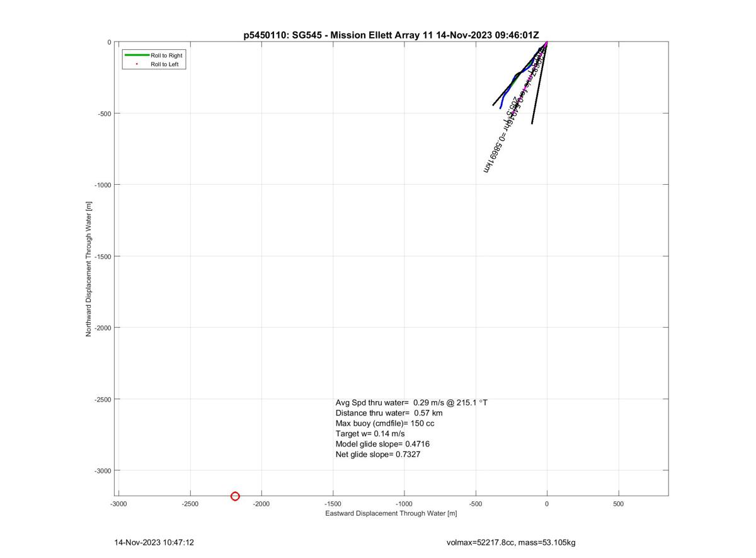The width and height of the screenshot is (756, 558).
Task: Select the 'Avg Spd thru water= 0.29 m/s' line
Action: tap(411, 402)
